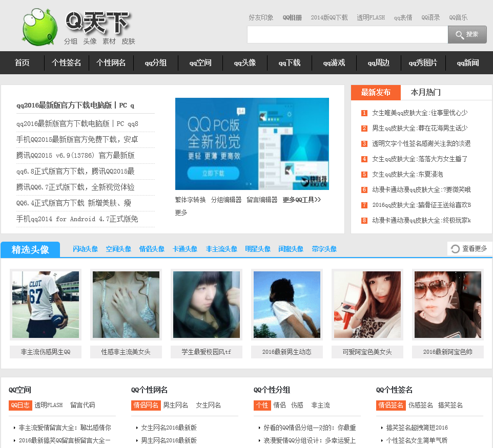Select the 非主流头像 category
This screenshot has height=448, width=493.
[221, 249]
